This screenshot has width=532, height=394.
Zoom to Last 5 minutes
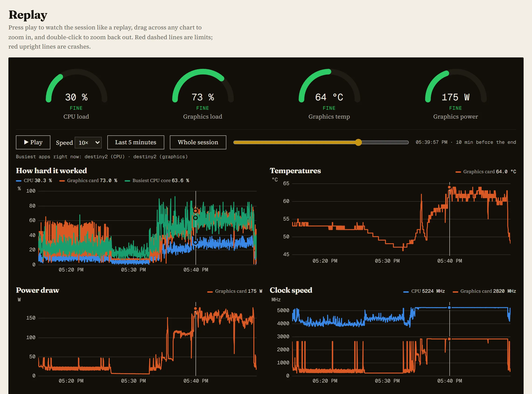[136, 142]
